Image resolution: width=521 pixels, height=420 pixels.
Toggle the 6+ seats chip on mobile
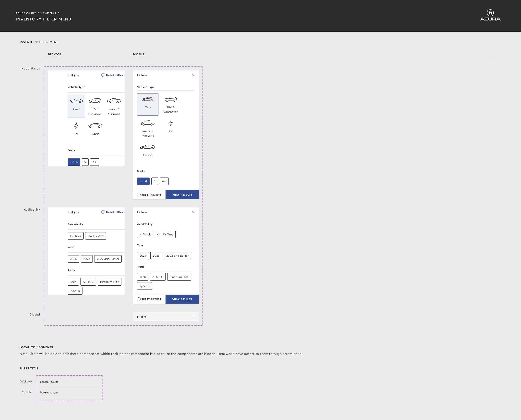click(x=164, y=181)
